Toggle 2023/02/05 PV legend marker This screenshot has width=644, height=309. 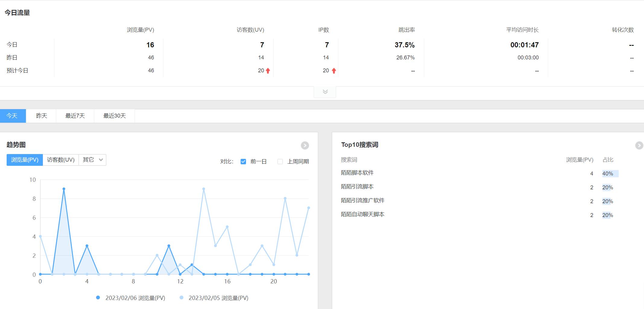182,298
